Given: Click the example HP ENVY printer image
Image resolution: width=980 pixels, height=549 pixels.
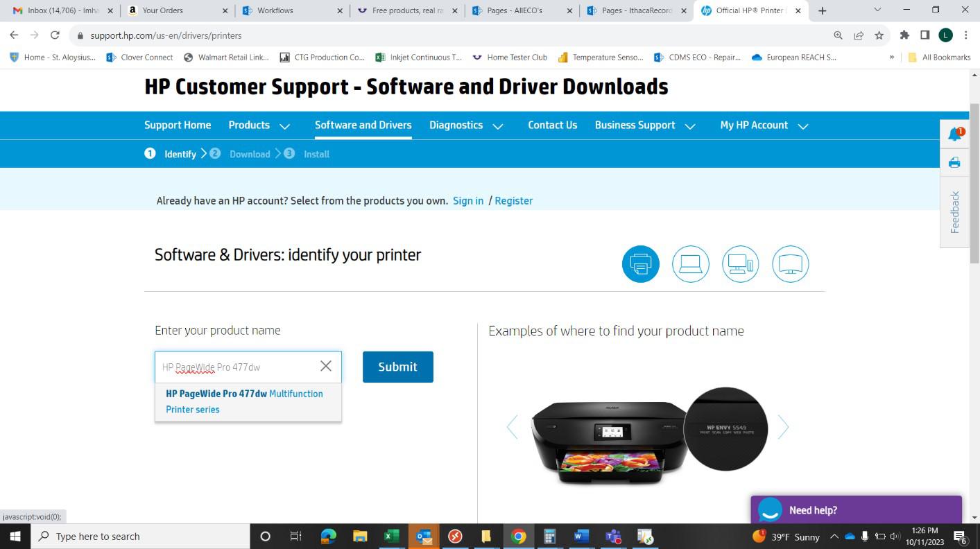Looking at the screenshot, I should pyautogui.click(x=648, y=437).
